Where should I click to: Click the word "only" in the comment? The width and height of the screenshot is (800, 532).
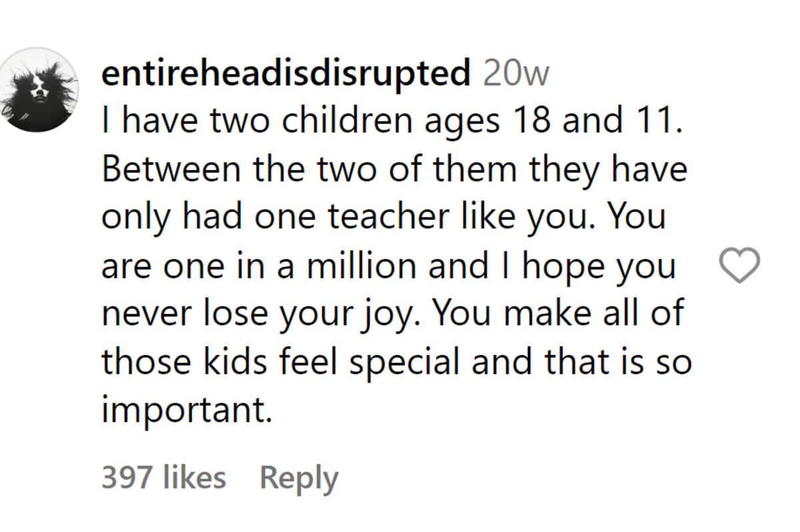pos(131,218)
